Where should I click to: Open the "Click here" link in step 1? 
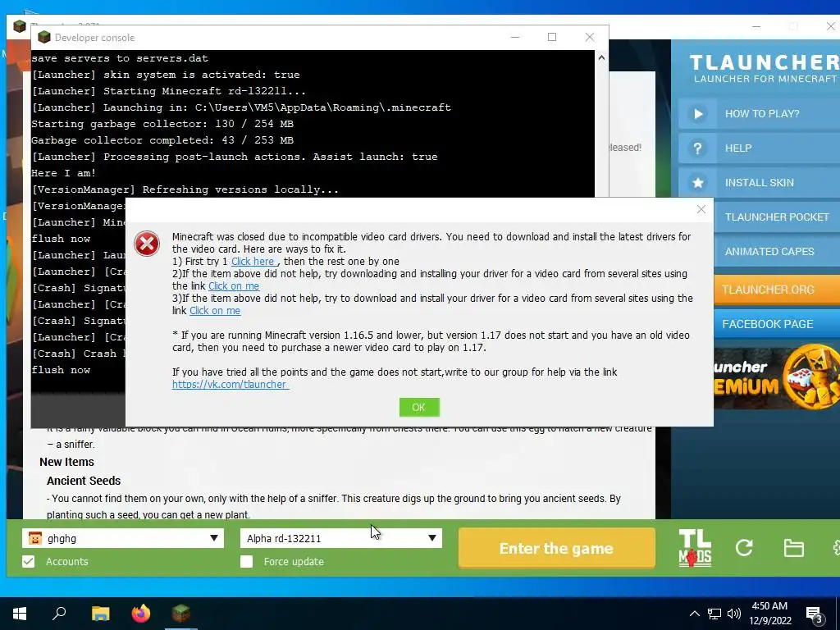254,262
